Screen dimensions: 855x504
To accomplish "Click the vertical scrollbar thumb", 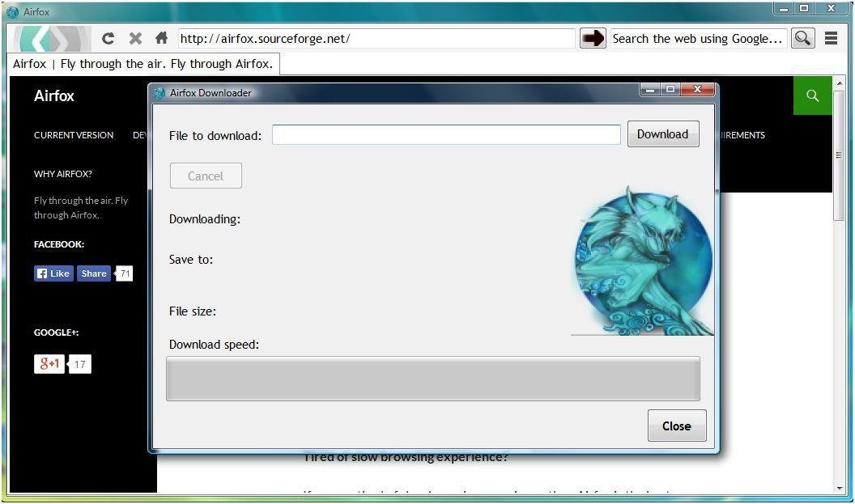I will pos(839,155).
